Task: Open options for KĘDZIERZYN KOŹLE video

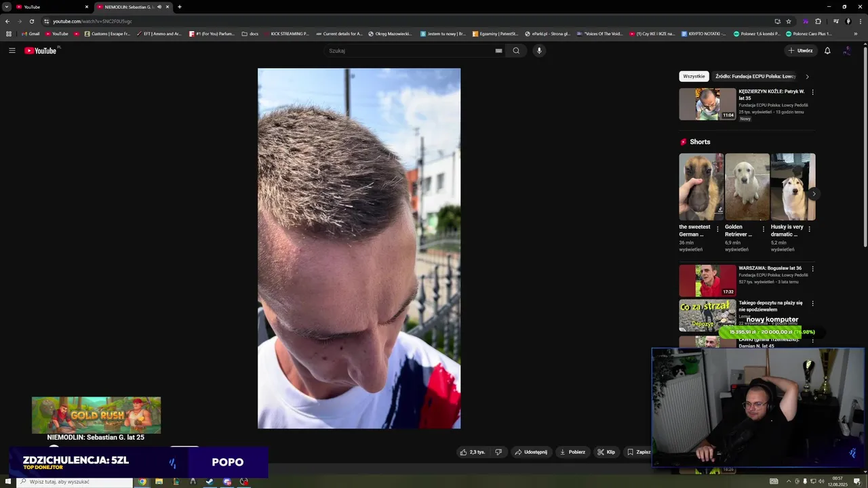Action: [812, 92]
